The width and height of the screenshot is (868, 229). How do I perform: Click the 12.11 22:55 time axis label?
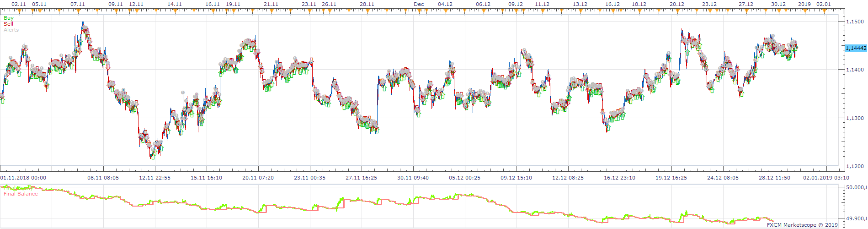pos(155,178)
